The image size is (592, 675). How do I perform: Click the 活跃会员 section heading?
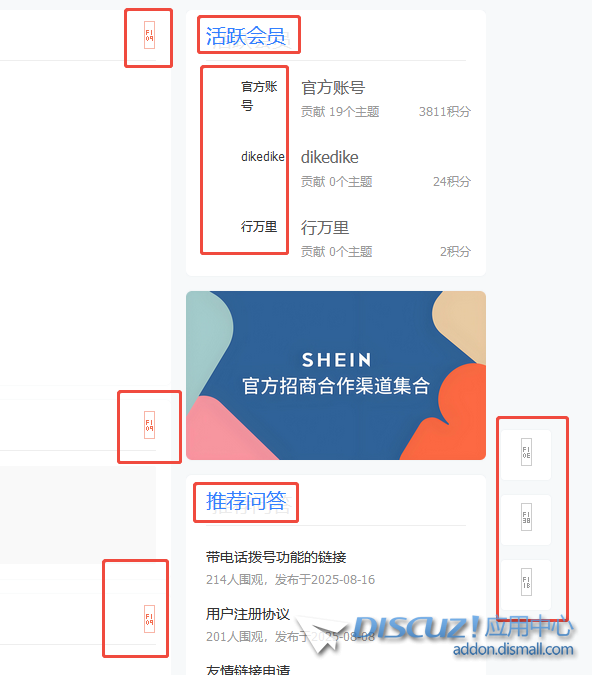[x=245, y=36]
